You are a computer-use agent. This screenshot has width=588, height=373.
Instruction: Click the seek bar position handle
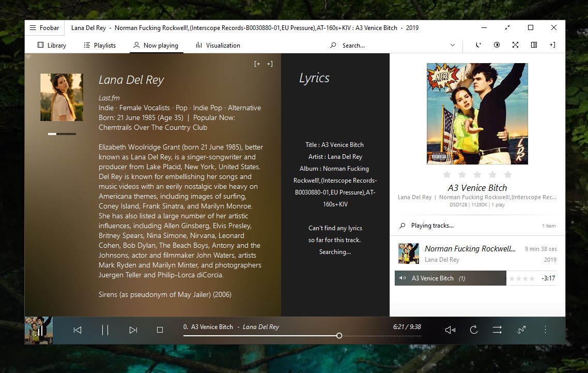(339, 336)
